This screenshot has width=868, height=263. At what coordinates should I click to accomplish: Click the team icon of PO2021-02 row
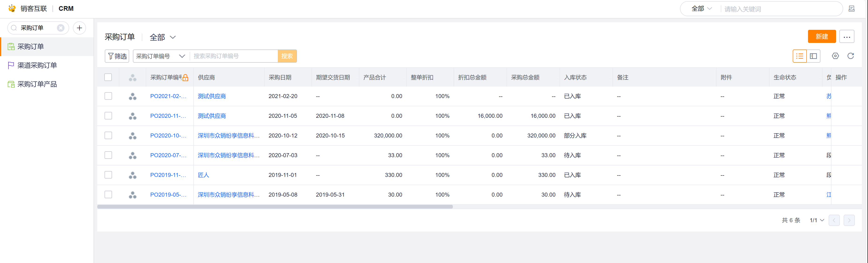pyautogui.click(x=132, y=96)
